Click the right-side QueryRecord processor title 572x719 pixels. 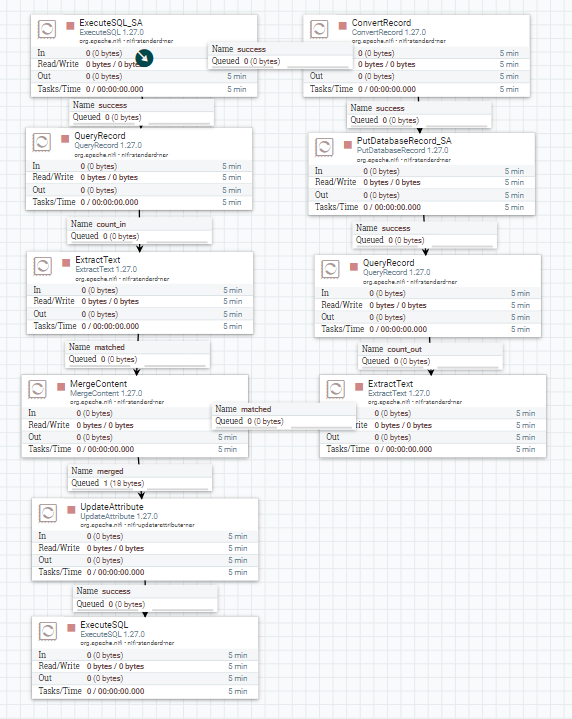tap(389, 263)
